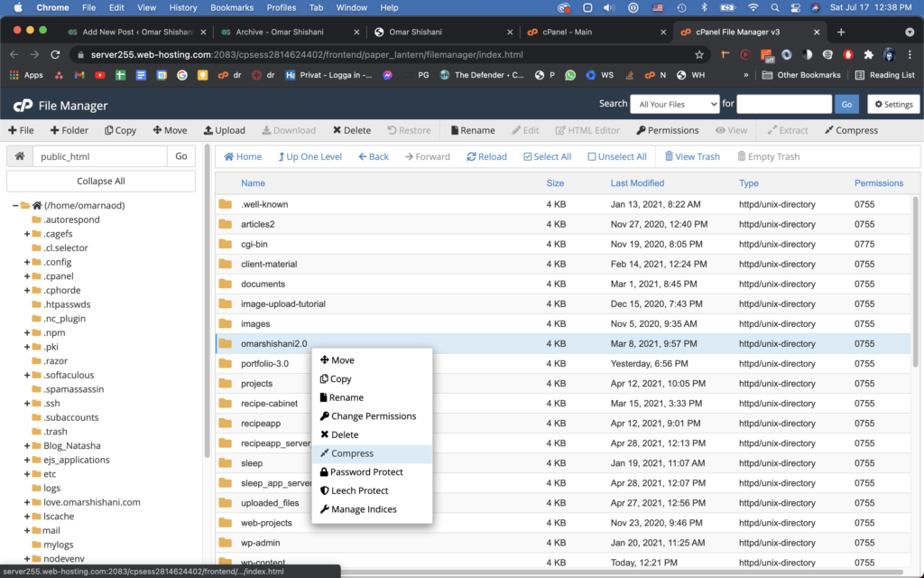This screenshot has width=924, height=578.
Task: Check Select All to select every file
Action: click(547, 155)
